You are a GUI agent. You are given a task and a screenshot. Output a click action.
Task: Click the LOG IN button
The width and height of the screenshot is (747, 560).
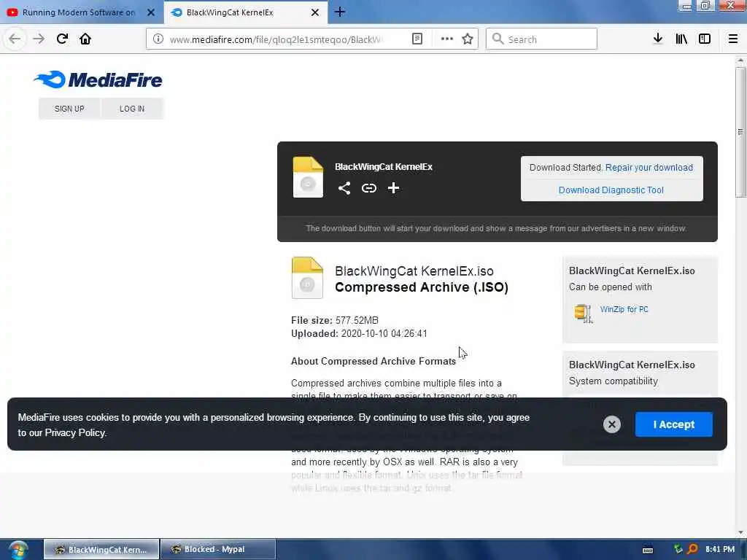[132, 109]
